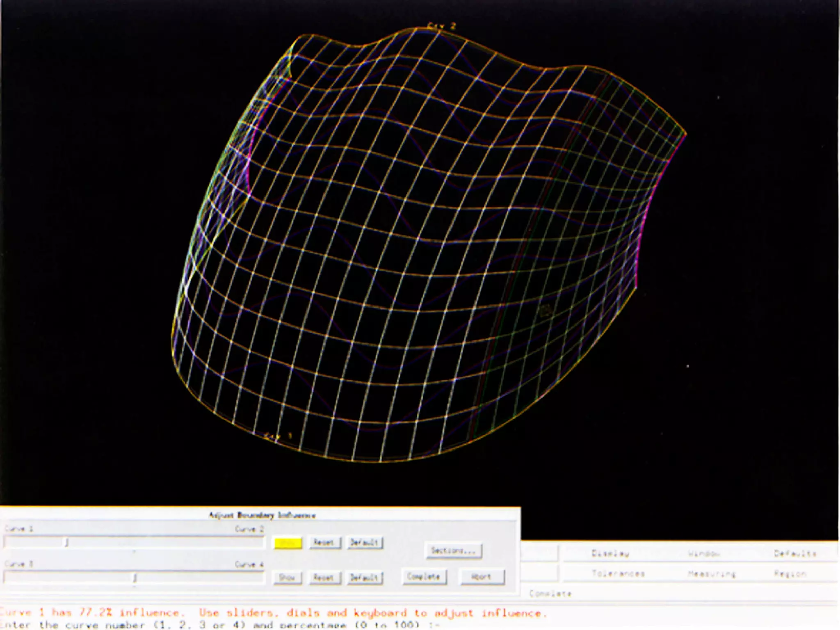Toggle the yellow Show button for Curve 1/2
Viewport: 840px width, 630px height.
pyautogui.click(x=288, y=543)
